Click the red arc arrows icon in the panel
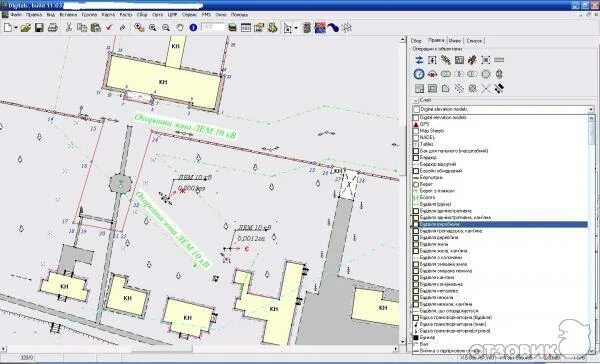Viewport: 600px width, 364px height. tap(432, 74)
